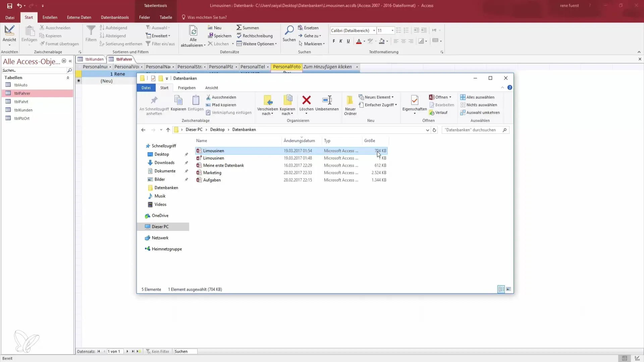Click the undo arrow in Access title bar
This screenshot has height=362, width=644.
click(19, 6)
